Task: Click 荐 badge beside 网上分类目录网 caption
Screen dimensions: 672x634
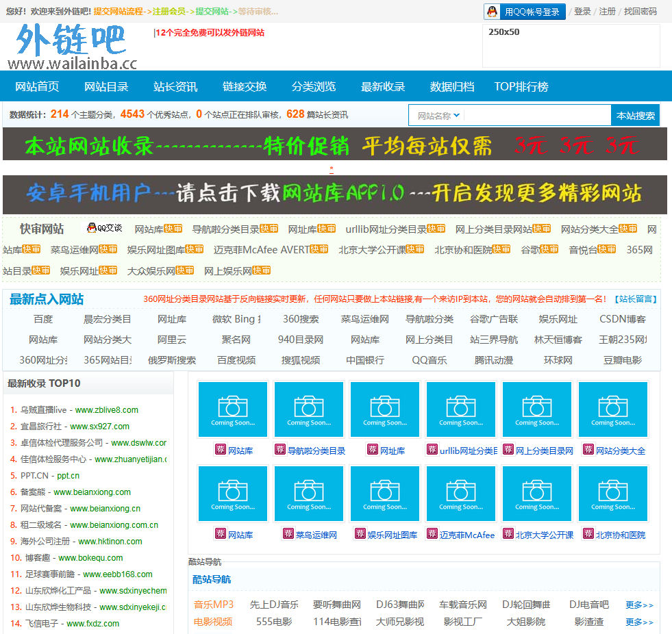Action: pos(508,449)
